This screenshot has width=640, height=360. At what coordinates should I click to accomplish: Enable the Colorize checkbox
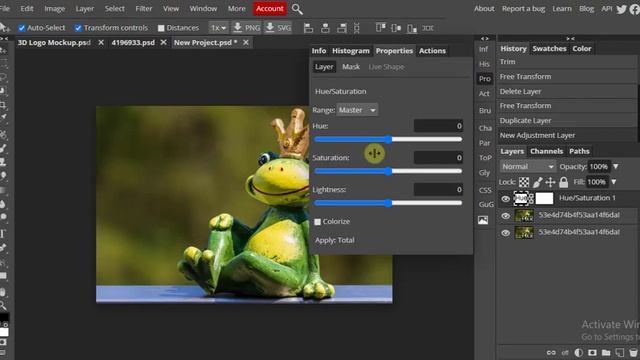point(318,222)
